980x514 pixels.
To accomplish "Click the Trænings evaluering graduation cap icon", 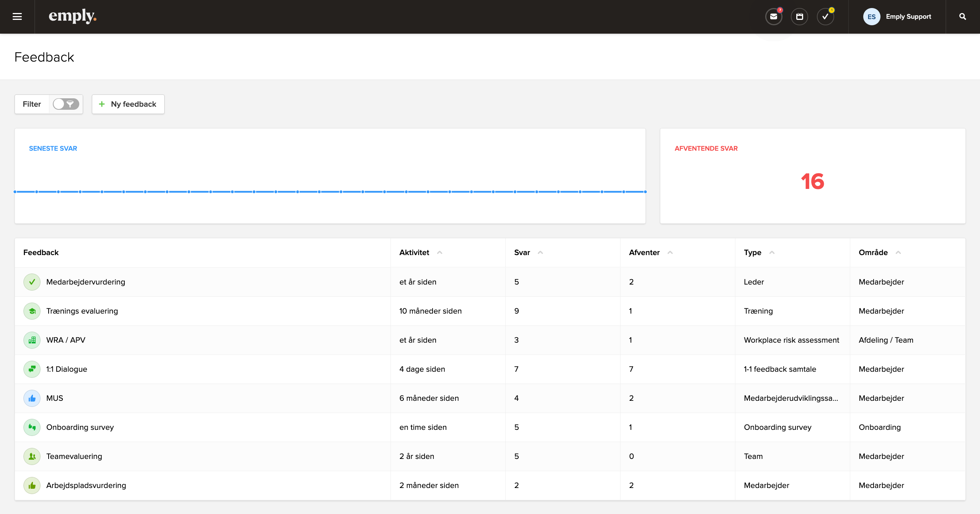I will click(x=32, y=311).
